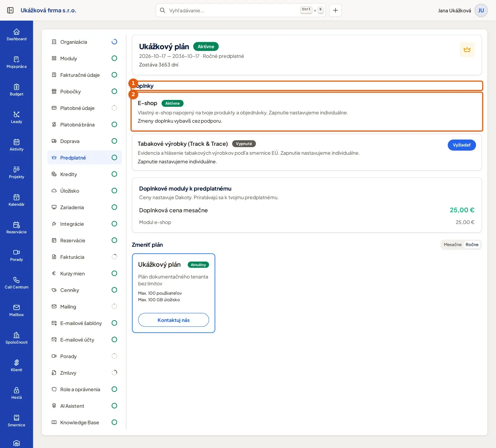Collapse the sidebar with the panel icon

(x=10, y=10)
